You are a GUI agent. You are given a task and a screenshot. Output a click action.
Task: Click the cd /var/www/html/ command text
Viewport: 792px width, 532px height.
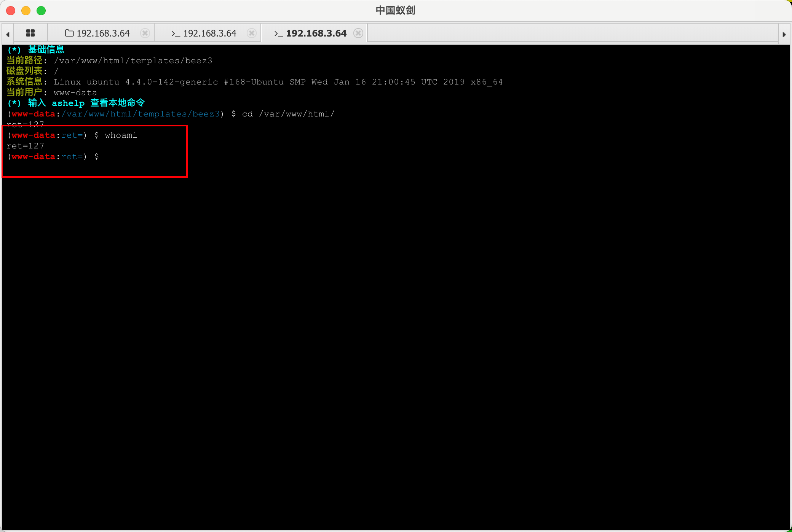(x=288, y=114)
